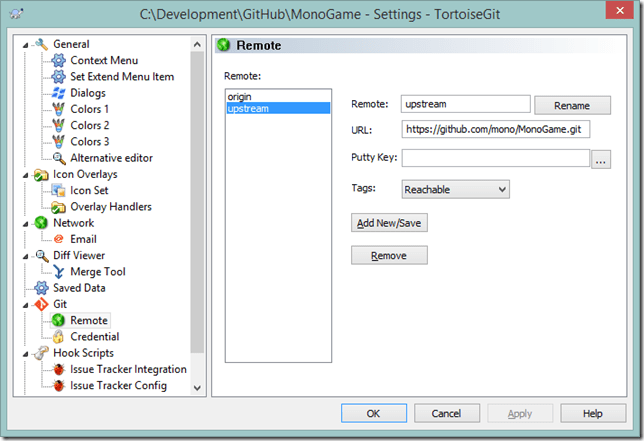
Task: Click the Overlay Handlers folder icon
Action: pyautogui.click(x=59, y=207)
